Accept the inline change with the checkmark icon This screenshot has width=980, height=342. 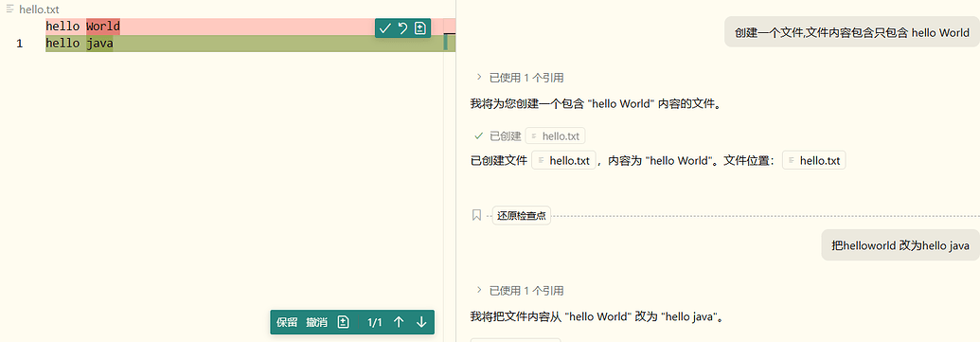[x=385, y=28]
